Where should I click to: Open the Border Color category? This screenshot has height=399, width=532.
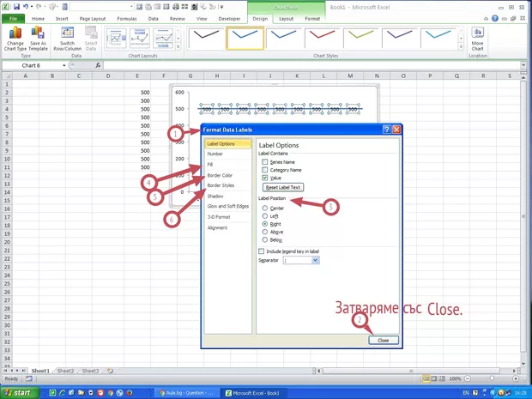tap(220, 175)
